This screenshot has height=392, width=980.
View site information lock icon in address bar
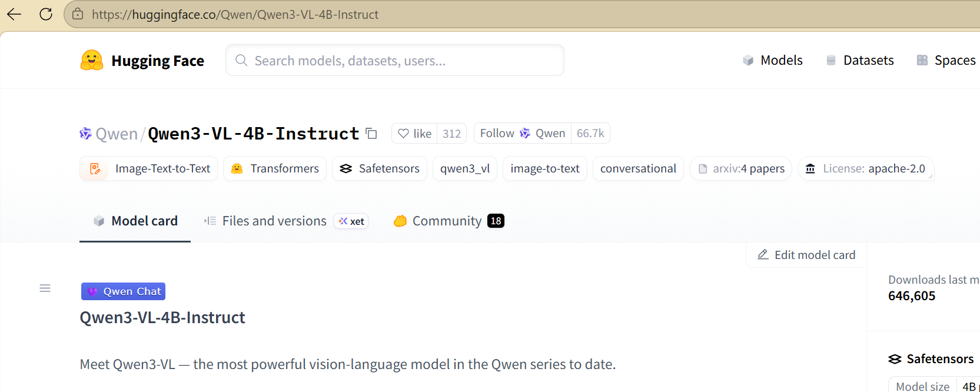78,14
